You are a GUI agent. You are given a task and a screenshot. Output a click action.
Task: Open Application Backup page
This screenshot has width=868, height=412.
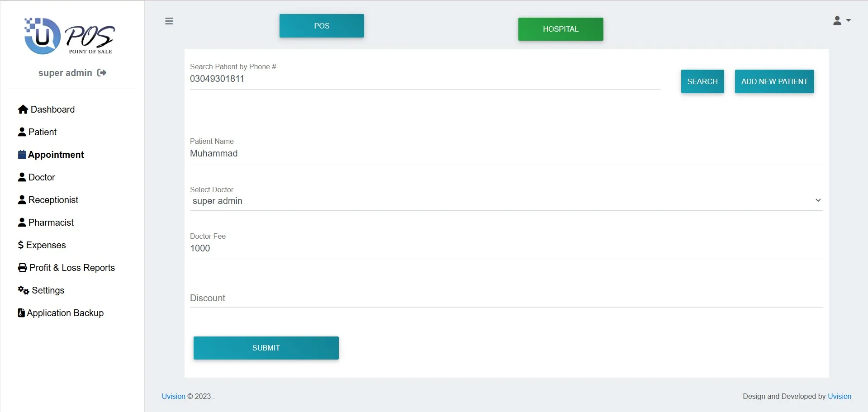coord(61,313)
